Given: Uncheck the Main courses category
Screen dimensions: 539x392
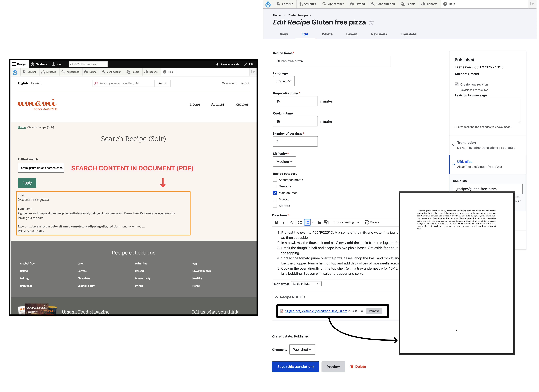Looking at the screenshot, I should pos(275,193).
